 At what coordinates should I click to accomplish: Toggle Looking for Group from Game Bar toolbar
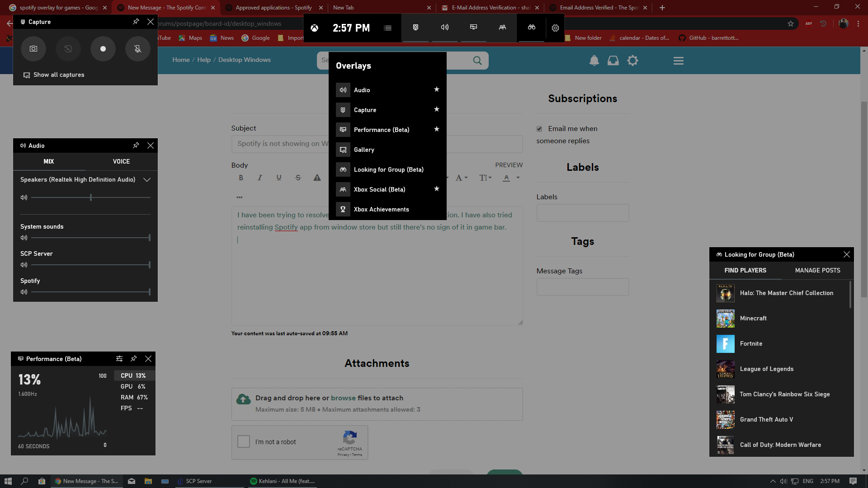pos(532,28)
